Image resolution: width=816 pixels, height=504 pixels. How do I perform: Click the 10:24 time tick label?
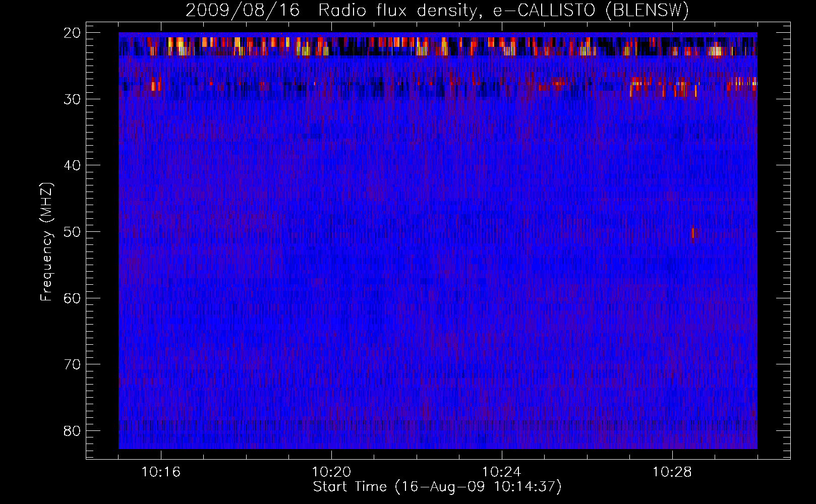tap(502, 472)
